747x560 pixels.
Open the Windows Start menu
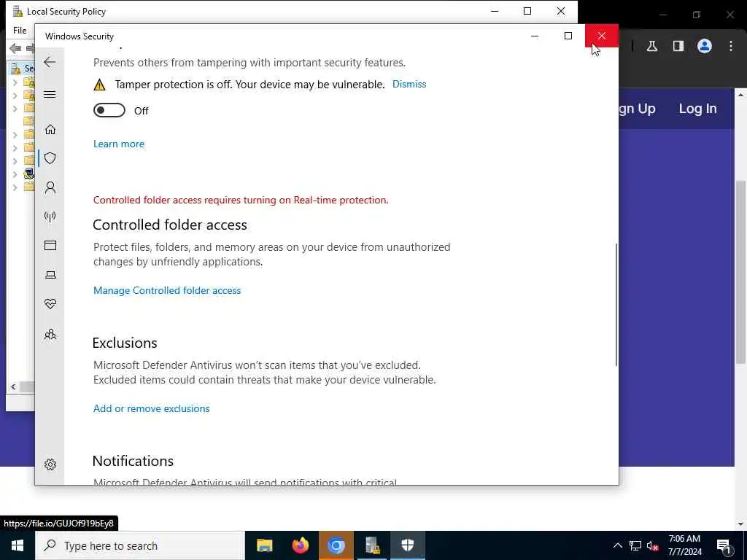coord(18,545)
